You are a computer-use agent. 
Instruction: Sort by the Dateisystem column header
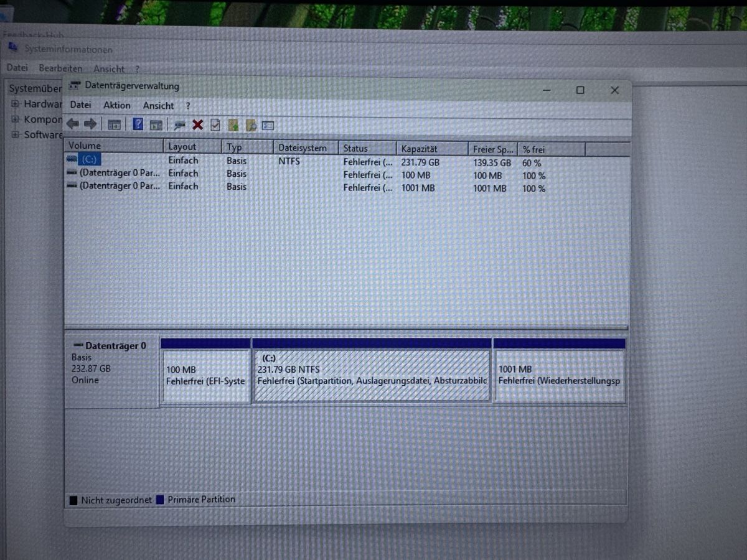click(306, 148)
